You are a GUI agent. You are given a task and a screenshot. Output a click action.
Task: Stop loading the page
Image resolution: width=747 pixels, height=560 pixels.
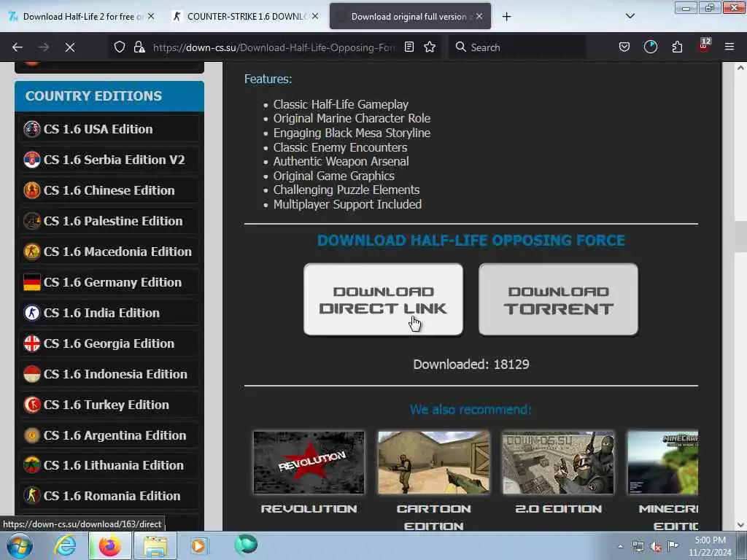(x=69, y=47)
